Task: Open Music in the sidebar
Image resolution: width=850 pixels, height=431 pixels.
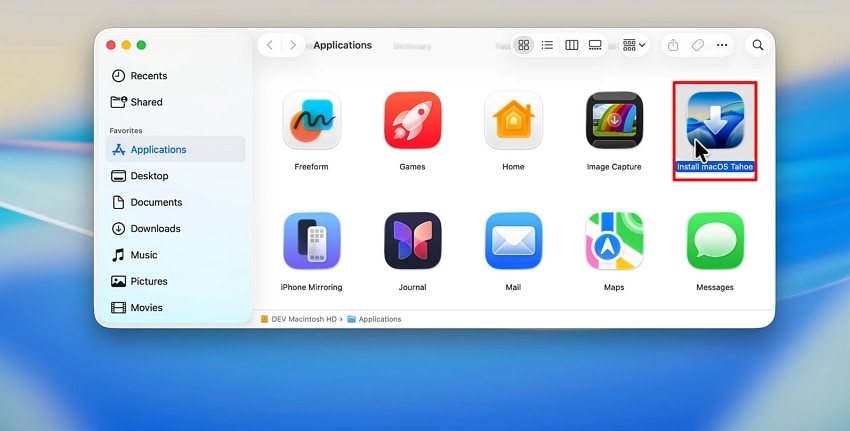Action: (x=175, y=255)
